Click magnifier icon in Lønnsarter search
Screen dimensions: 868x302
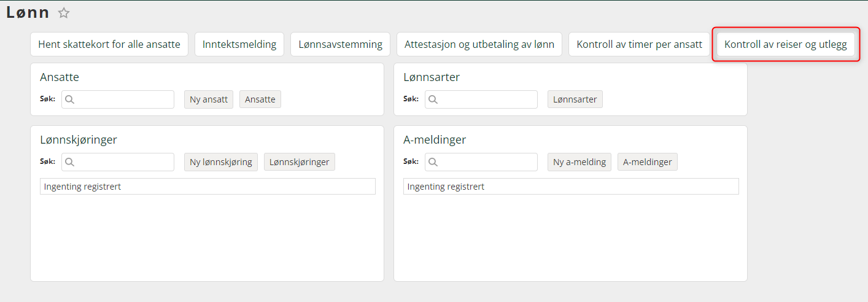pyautogui.click(x=433, y=99)
